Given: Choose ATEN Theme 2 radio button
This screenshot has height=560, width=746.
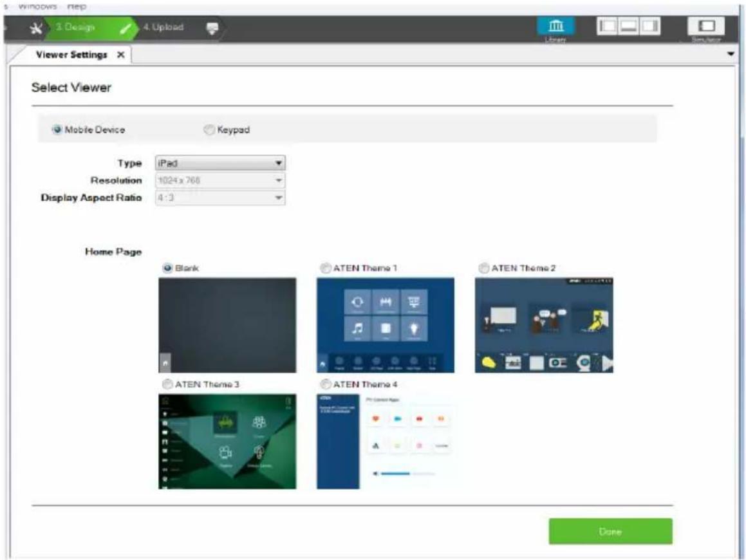Looking at the screenshot, I should click(483, 268).
